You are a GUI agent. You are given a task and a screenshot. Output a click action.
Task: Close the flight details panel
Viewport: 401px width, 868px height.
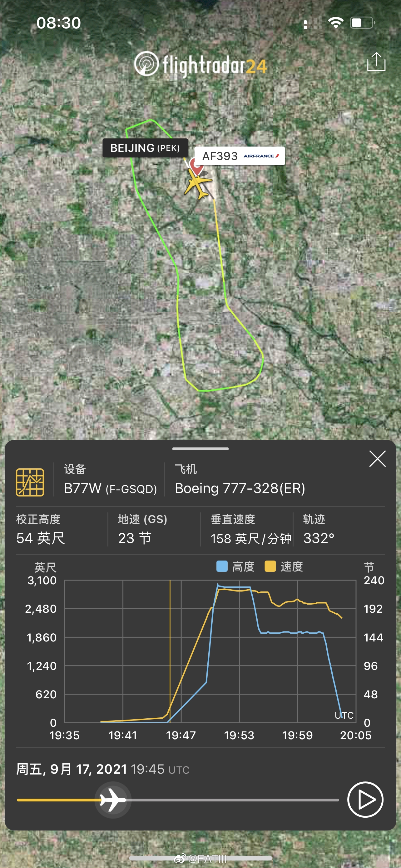(x=377, y=459)
